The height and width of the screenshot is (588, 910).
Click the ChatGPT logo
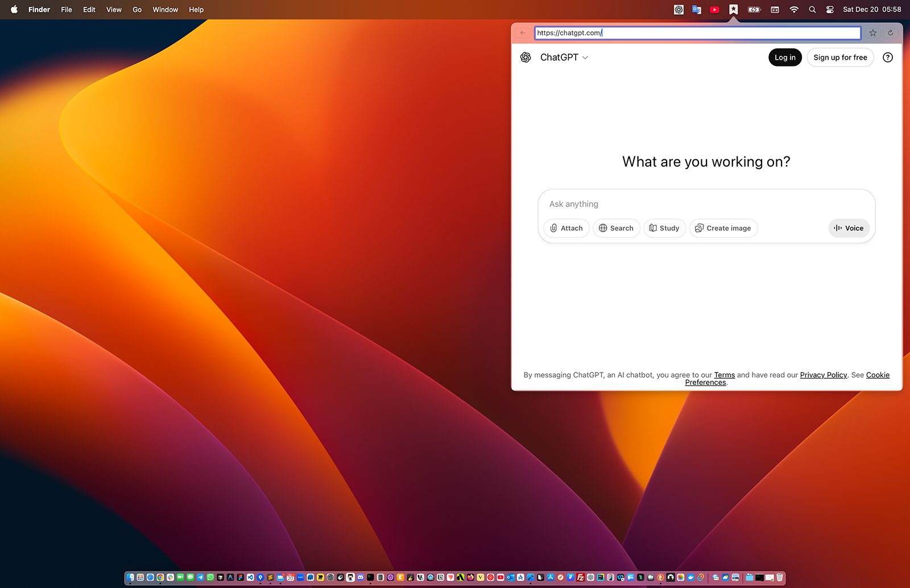(526, 57)
